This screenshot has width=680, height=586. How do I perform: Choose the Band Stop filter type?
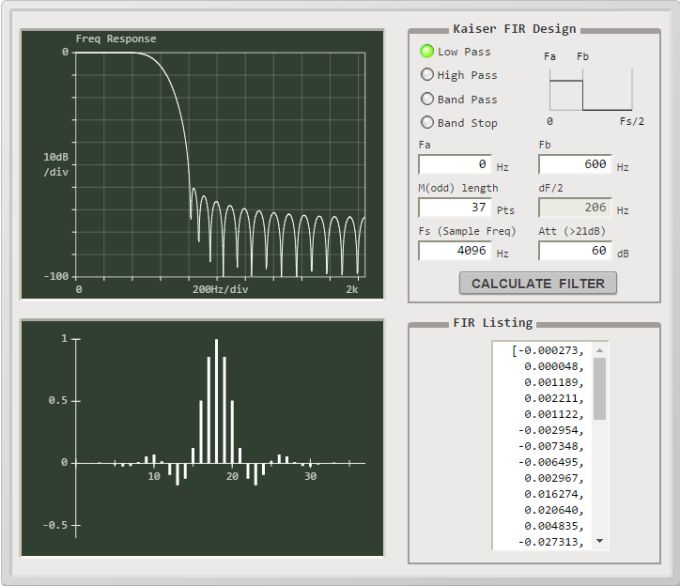pos(427,123)
